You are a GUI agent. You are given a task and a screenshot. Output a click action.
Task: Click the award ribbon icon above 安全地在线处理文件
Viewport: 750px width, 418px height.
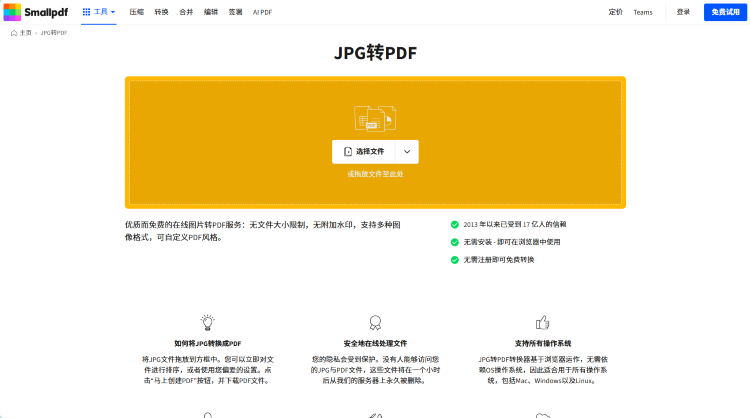point(375,323)
